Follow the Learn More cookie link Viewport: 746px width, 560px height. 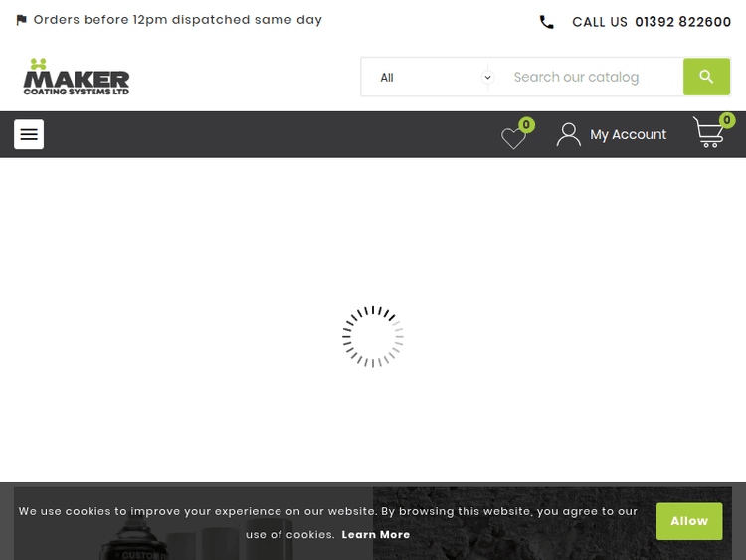click(376, 534)
